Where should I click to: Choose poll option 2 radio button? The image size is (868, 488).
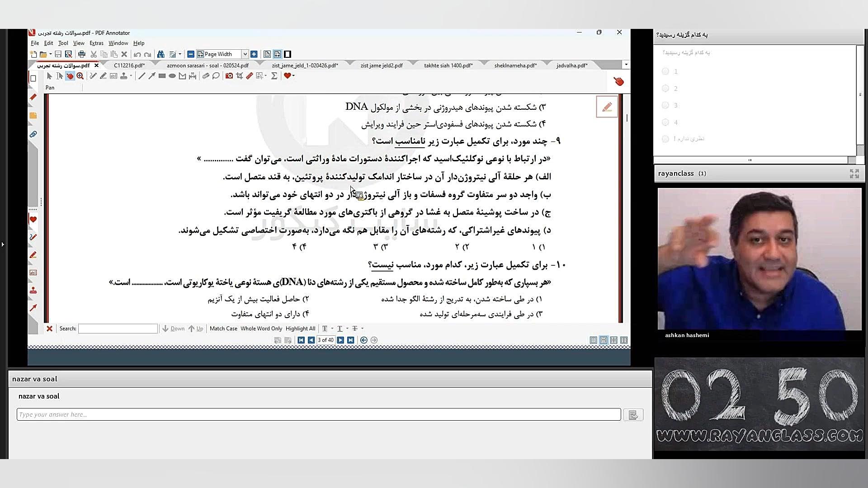[665, 89]
